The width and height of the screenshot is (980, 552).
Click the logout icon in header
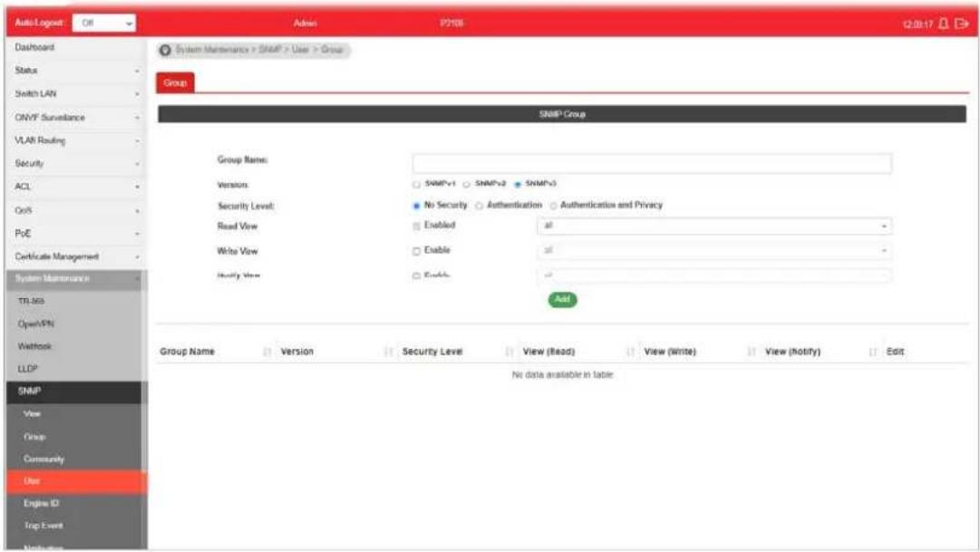point(961,24)
